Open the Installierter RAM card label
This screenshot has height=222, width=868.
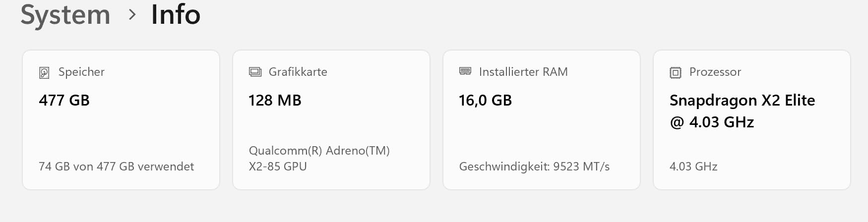(x=523, y=72)
